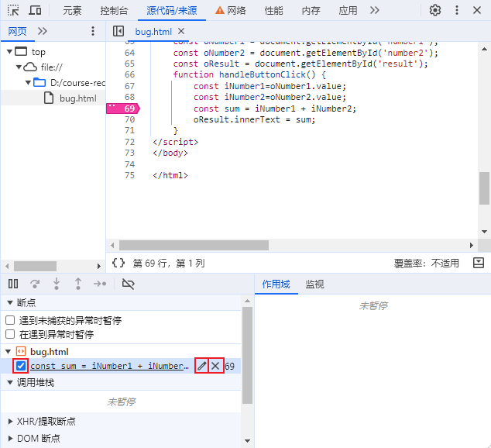Image resolution: width=491 pixels, height=448 pixels.
Task: Click the horizontal scrollbar thumb of code editor
Action: click(194, 245)
